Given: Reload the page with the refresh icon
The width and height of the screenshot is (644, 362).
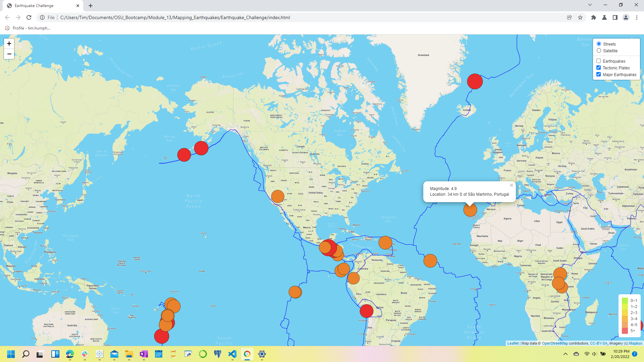Looking at the screenshot, I should [x=29, y=17].
